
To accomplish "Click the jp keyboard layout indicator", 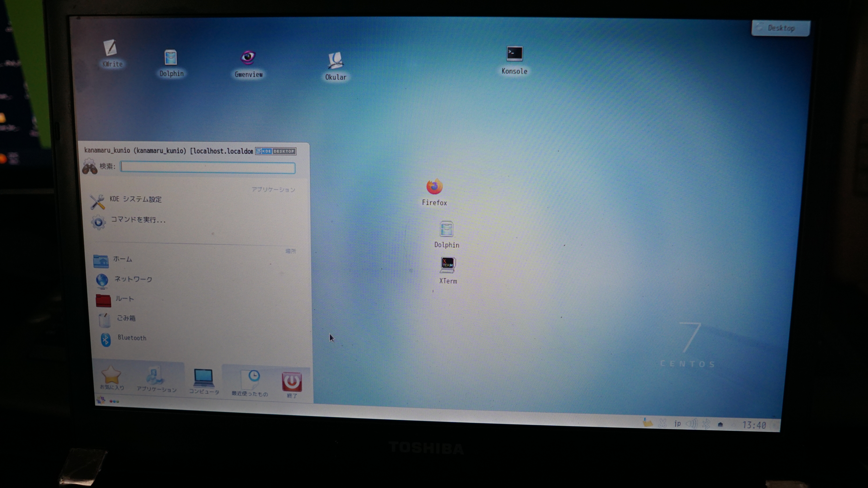I will [x=677, y=423].
